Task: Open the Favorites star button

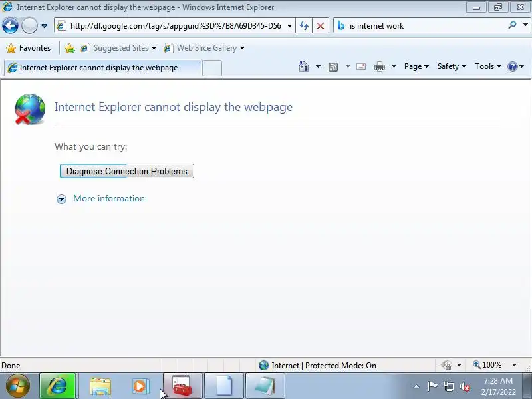Action: tap(29, 48)
